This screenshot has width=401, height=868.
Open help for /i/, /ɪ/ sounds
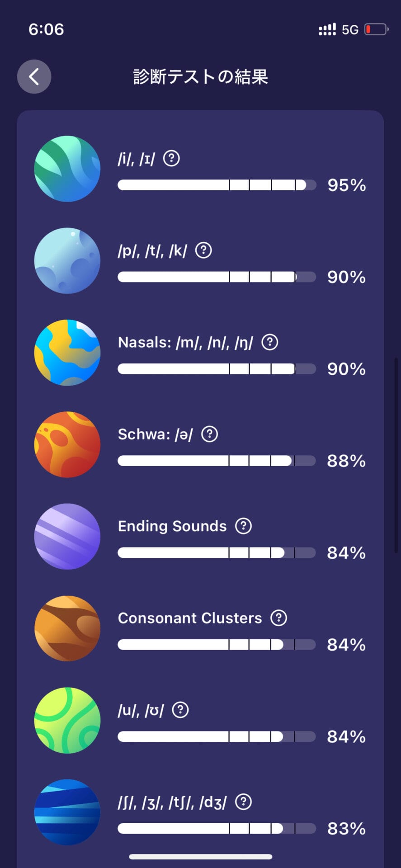pyautogui.click(x=171, y=159)
